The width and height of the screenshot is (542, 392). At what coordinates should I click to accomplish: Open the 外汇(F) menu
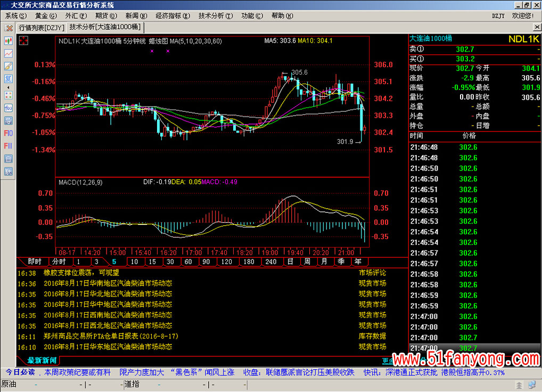click(76, 16)
